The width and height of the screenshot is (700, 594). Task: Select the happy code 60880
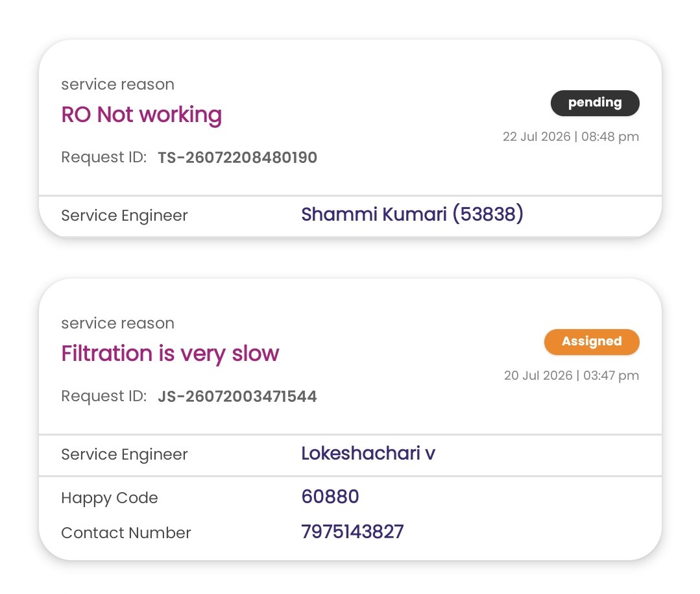coord(330,497)
